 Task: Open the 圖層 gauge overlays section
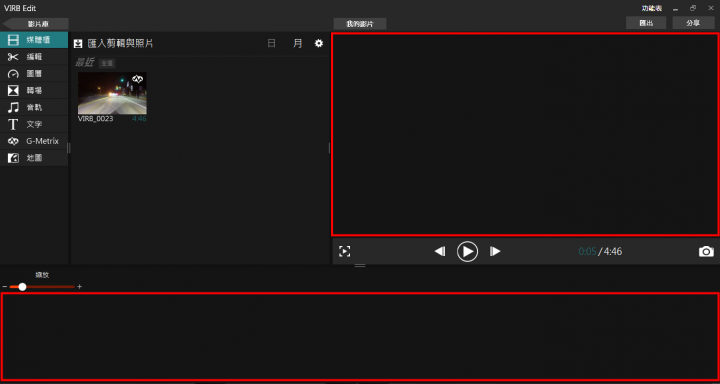coord(34,73)
